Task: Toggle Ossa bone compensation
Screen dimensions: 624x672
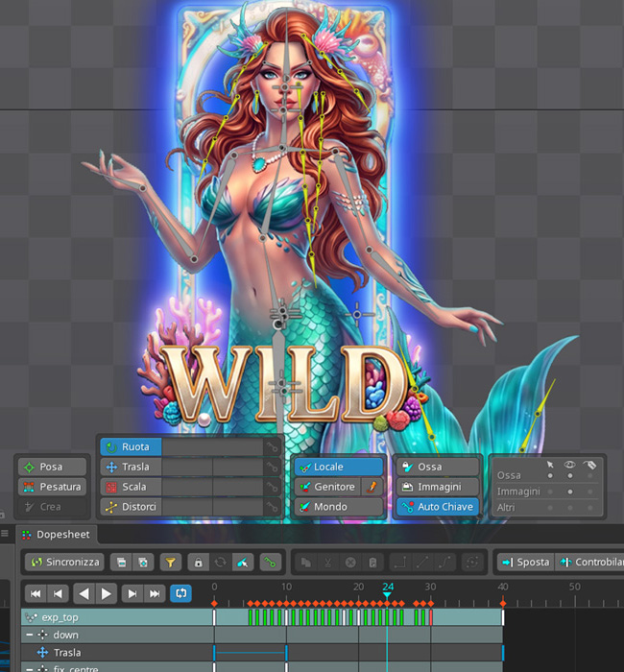Action: coord(437,467)
